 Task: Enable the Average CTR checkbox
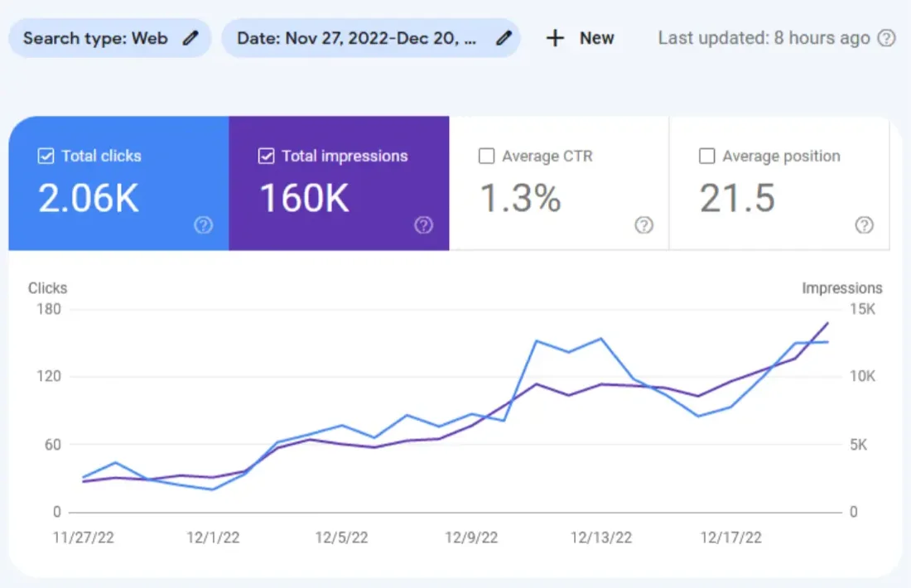[x=486, y=156]
